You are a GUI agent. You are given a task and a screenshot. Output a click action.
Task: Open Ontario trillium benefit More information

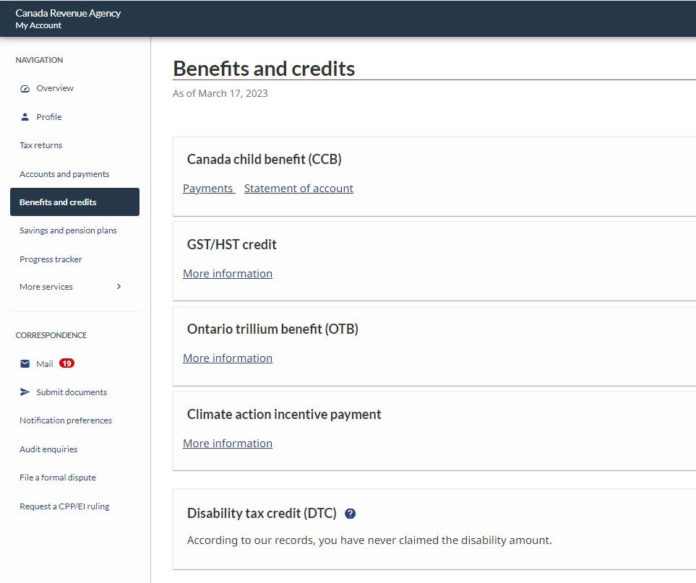(x=227, y=358)
